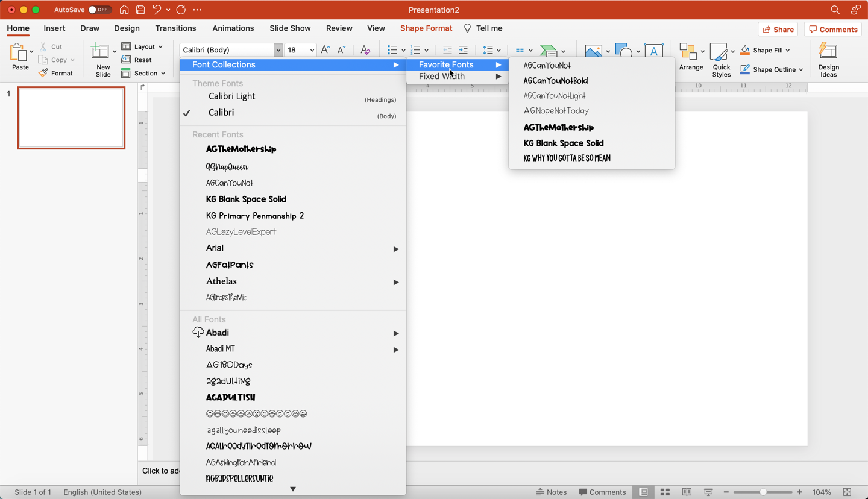Toggle Notes pane in status bar
Image resolution: width=868 pixels, height=499 pixels.
552,492
